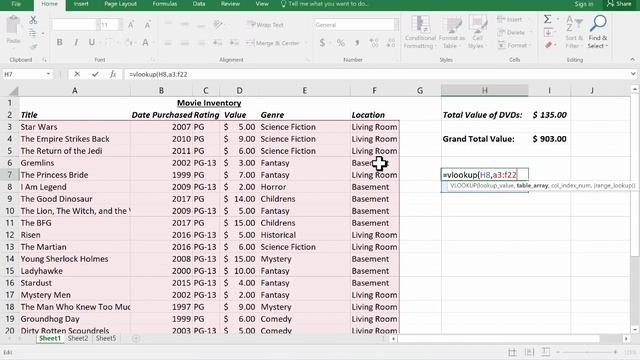Toggle Wrap Text
Image resolution: width=640 pixels, height=360 pixels.
point(265,24)
